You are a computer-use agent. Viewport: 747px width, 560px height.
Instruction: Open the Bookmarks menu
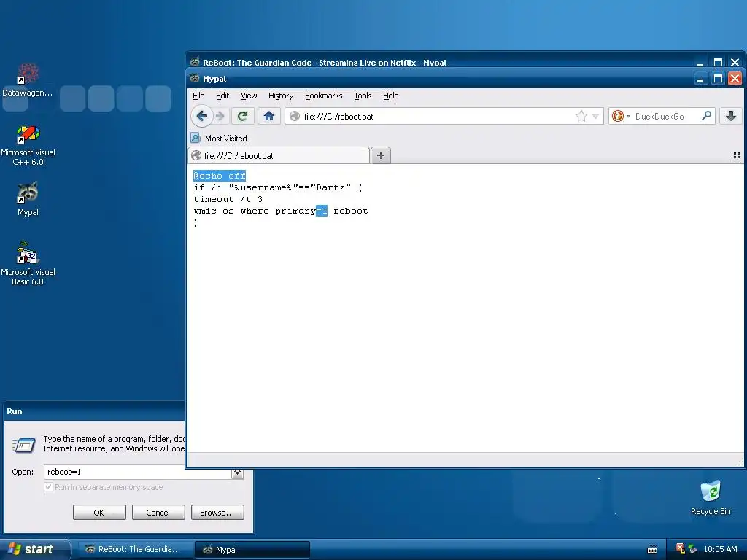tap(323, 96)
